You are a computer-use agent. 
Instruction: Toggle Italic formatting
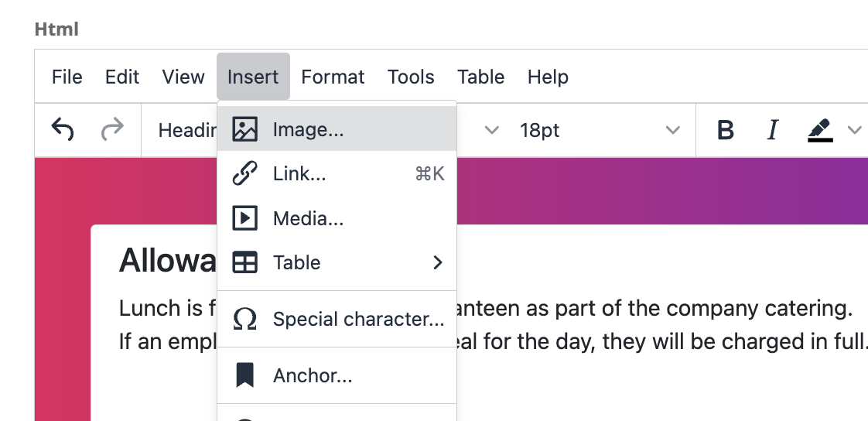772,130
